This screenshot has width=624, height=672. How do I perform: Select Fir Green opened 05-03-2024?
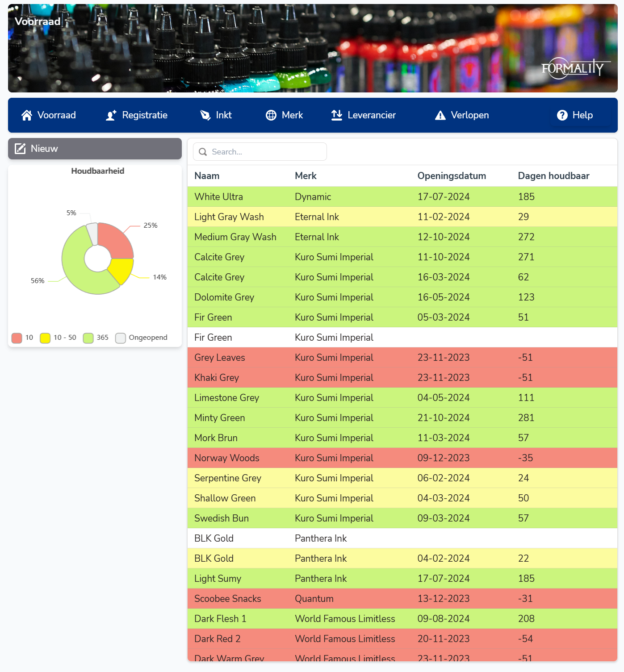pos(402,317)
